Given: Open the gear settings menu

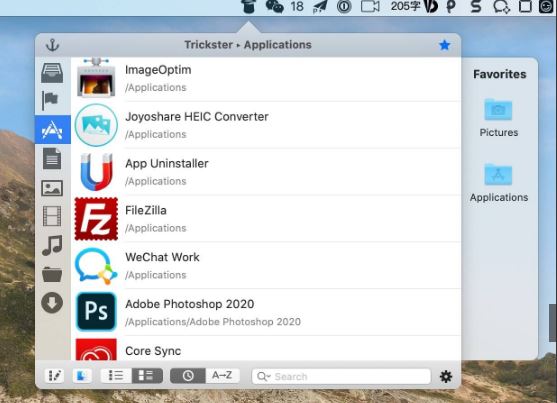Looking at the screenshot, I should tap(446, 376).
